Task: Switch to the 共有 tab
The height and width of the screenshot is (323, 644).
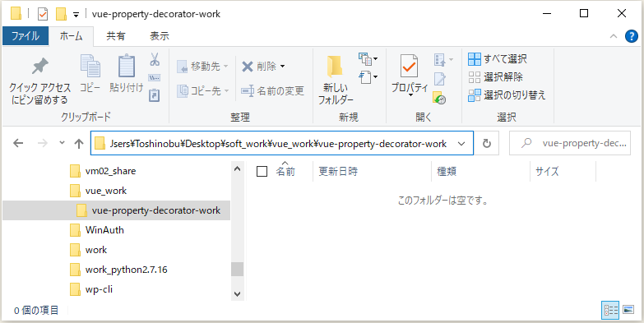Action: click(x=116, y=36)
